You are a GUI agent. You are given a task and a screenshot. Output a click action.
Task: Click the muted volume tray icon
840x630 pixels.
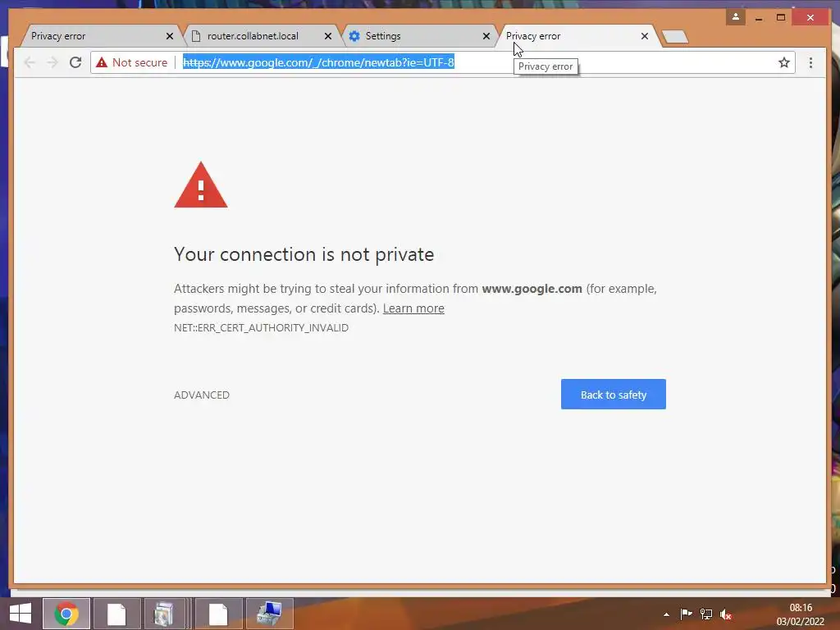[726, 614]
